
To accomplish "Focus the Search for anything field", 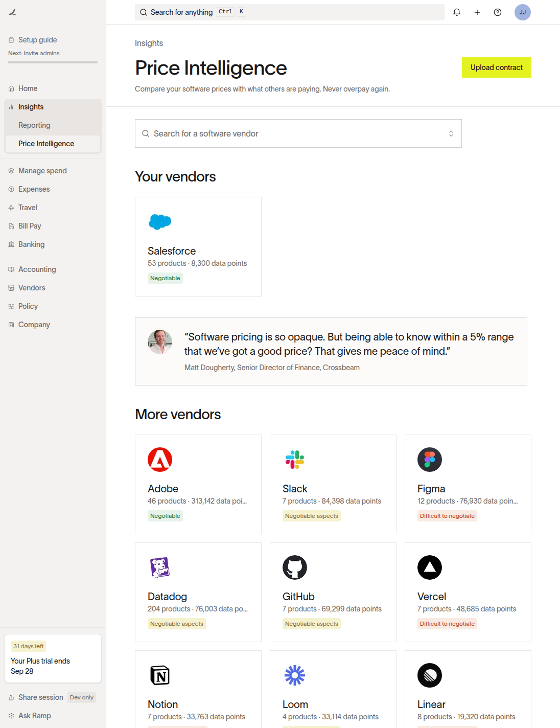I will coord(290,12).
